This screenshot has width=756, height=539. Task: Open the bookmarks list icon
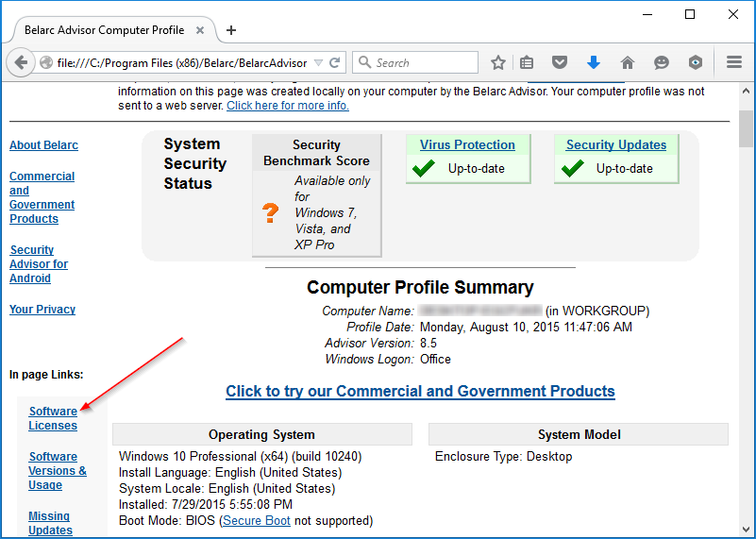point(528,63)
